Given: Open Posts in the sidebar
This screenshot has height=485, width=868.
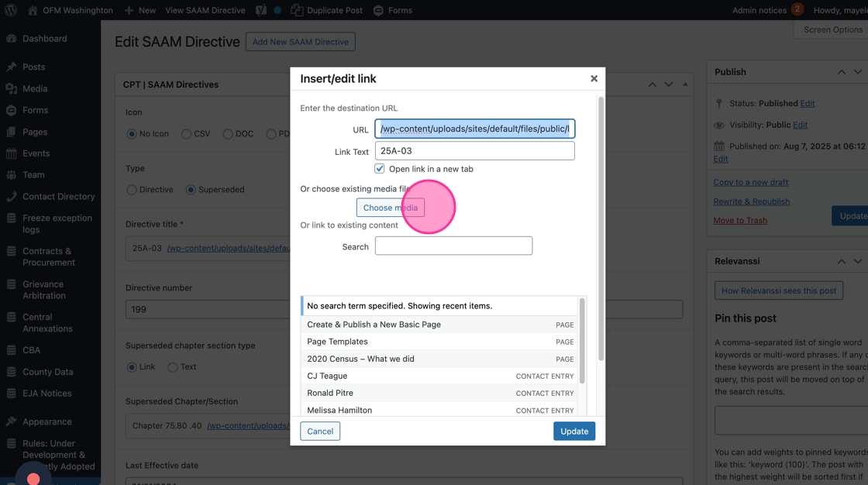Looking at the screenshot, I should click(x=33, y=67).
